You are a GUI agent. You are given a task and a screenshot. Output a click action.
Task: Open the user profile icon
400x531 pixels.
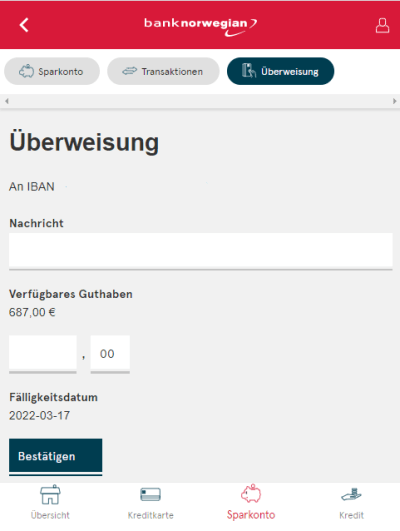382,25
